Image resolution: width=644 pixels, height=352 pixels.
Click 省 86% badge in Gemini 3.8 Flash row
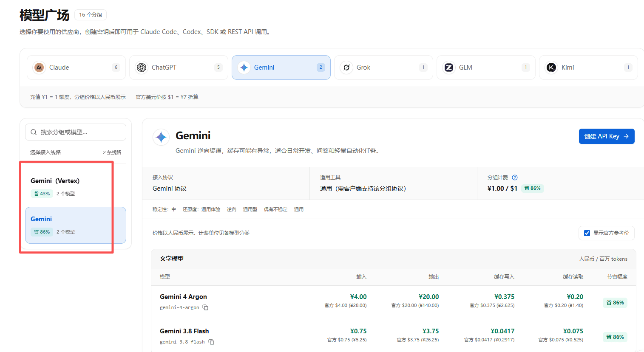click(615, 337)
